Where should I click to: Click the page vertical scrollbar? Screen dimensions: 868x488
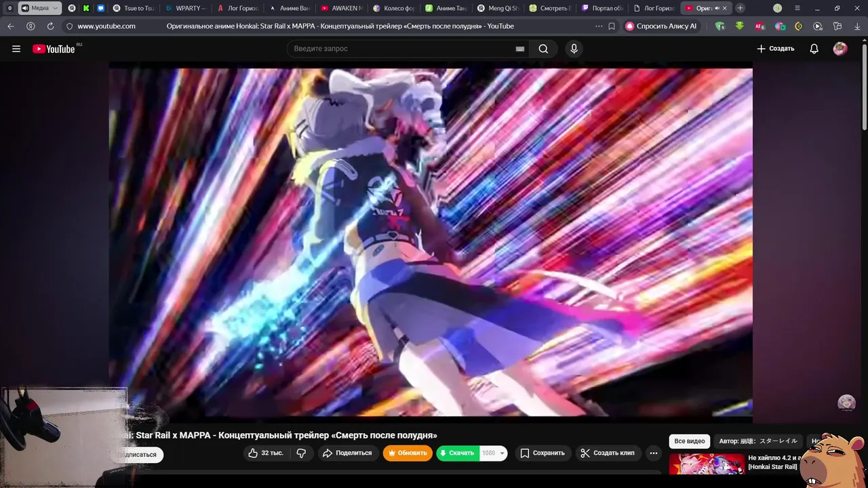pyautogui.click(x=864, y=88)
